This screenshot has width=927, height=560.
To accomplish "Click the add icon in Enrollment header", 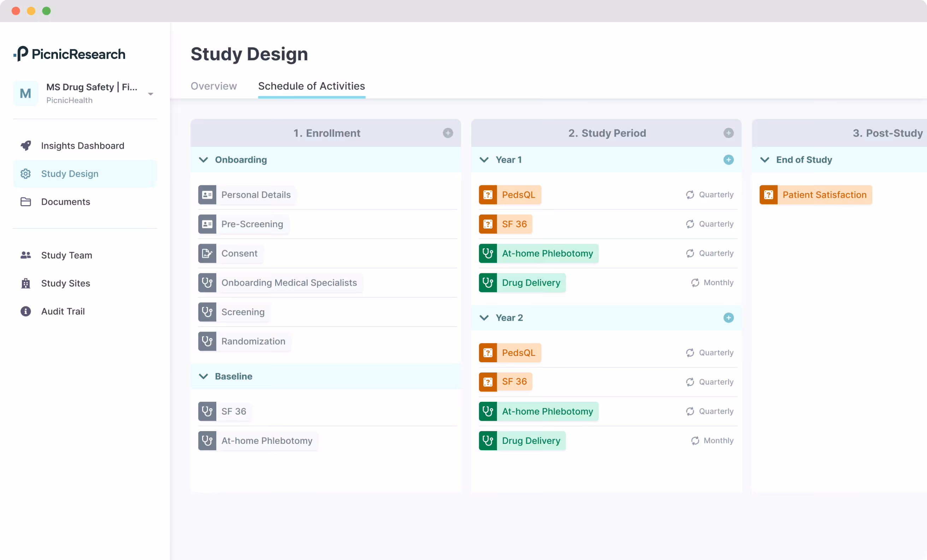I will [448, 133].
